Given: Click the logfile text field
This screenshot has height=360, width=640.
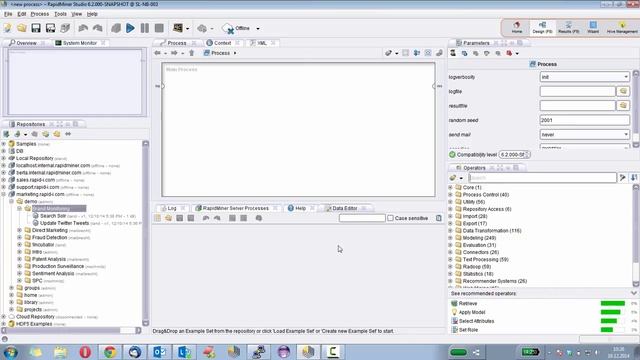Looking at the screenshot, I should (x=577, y=91).
